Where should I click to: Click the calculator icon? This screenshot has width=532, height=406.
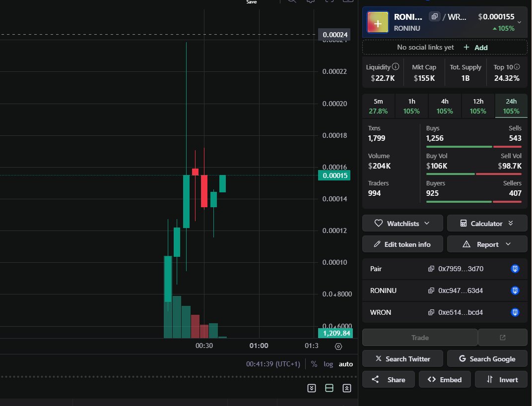[463, 224]
